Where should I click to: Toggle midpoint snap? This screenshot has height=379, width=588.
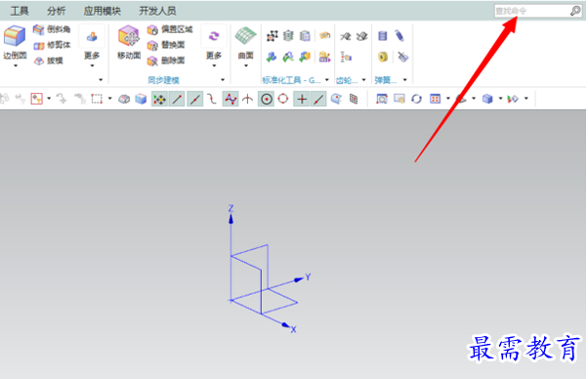coord(195,100)
